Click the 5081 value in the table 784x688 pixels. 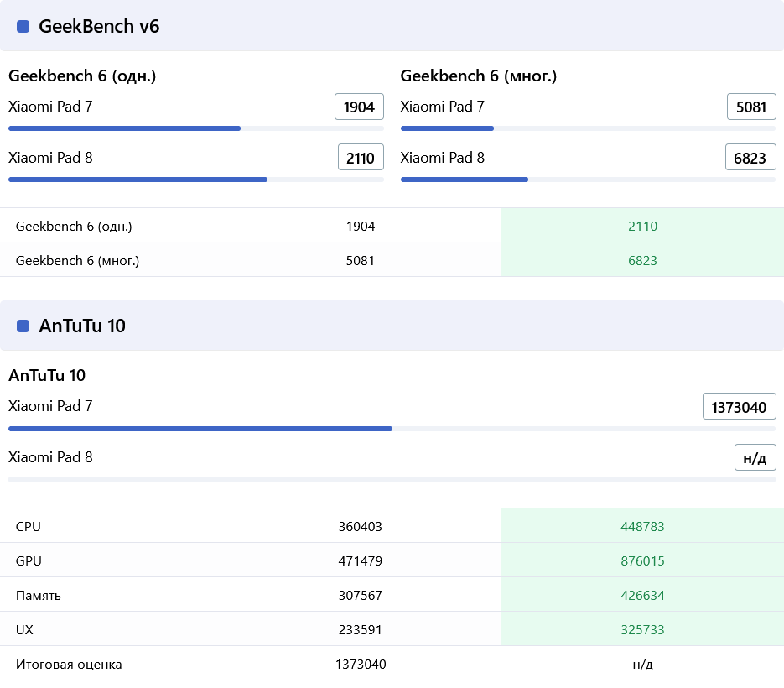pyautogui.click(x=361, y=261)
